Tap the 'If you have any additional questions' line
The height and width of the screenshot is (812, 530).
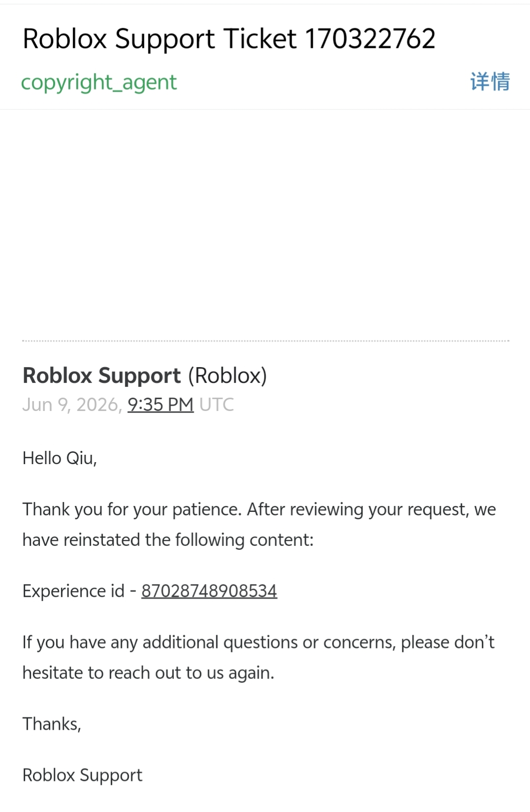(x=259, y=643)
